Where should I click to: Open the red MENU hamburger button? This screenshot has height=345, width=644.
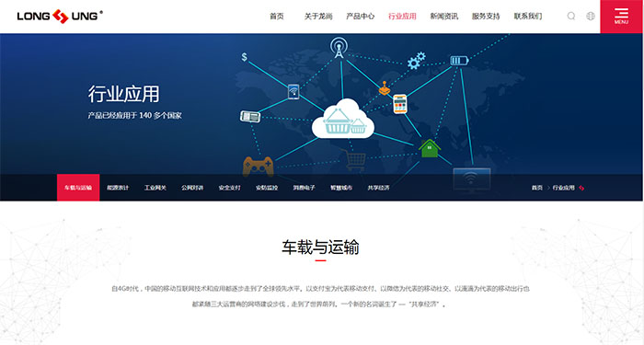click(621, 17)
